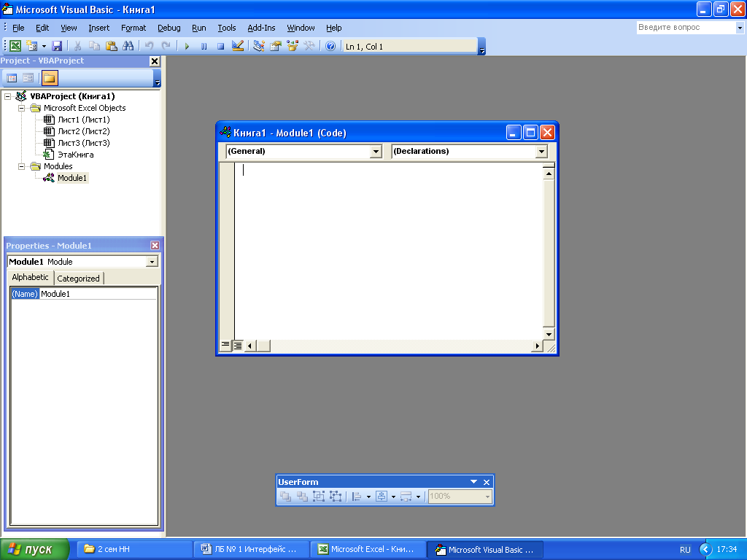Image resolution: width=747 pixels, height=560 pixels.
Task: Switch to Microsoft Excel - Кни... taskbar button
Action: point(368,549)
